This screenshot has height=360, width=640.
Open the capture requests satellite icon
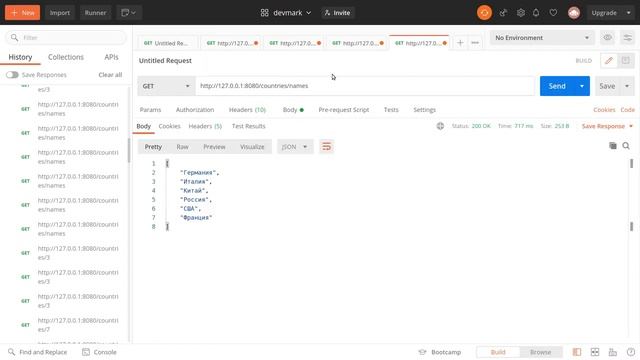coord(503,13)
